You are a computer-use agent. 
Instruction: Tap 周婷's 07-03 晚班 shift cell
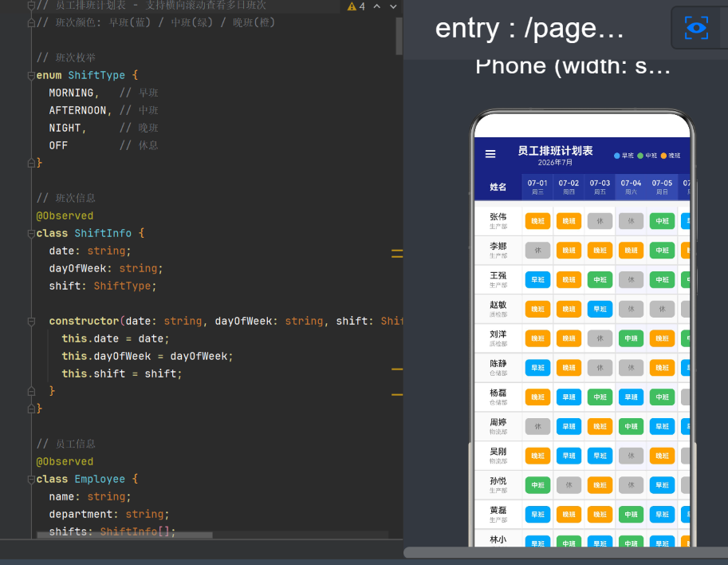tap(600, 426)
